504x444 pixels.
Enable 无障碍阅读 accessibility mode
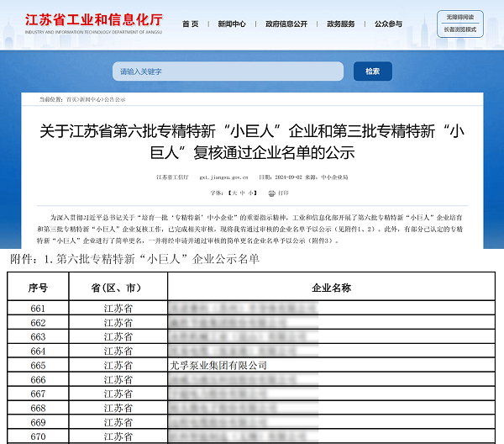pos(460,17)
